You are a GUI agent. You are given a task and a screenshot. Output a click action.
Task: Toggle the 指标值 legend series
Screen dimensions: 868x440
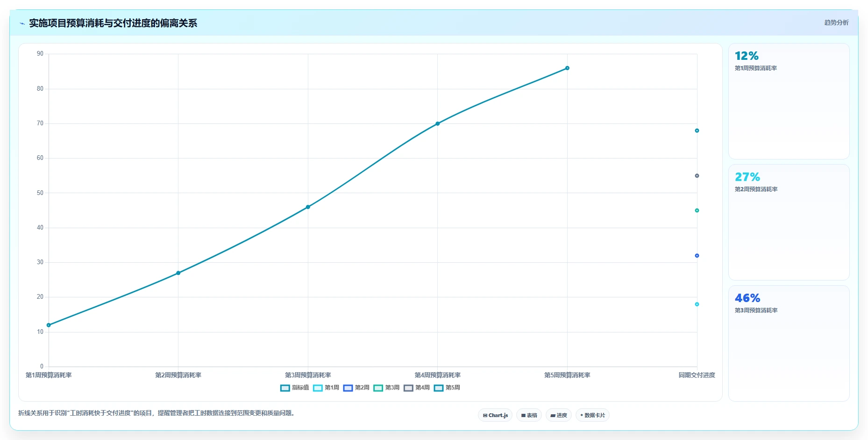coord(295,388)
